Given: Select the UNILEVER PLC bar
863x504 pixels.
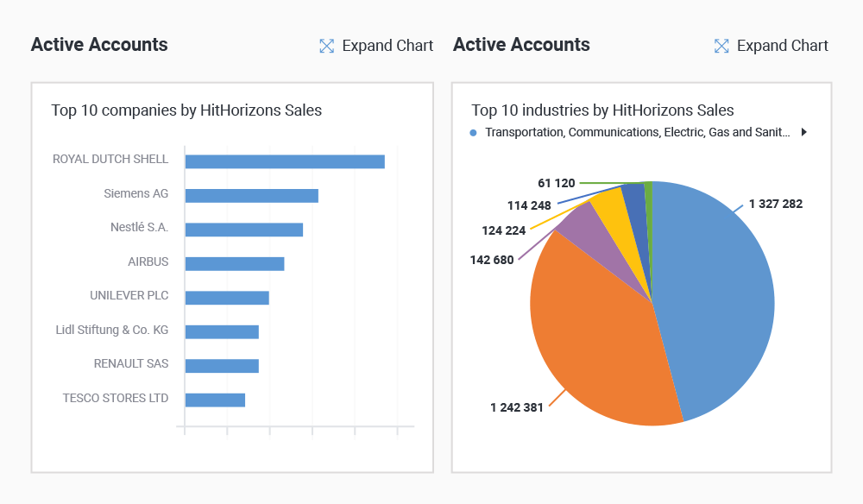Looking at the screenshot, I should point(227,299).
